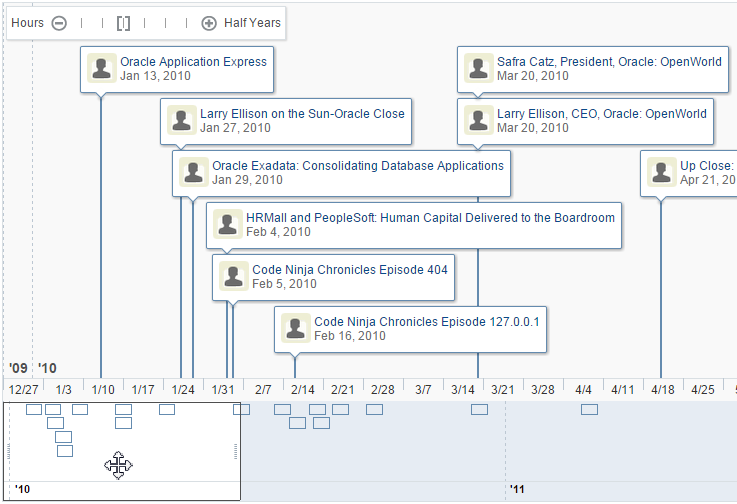The height and width of the screenshot is (504, 737).
Task: Click the '10 year label in overview
Action: [22, 489]
